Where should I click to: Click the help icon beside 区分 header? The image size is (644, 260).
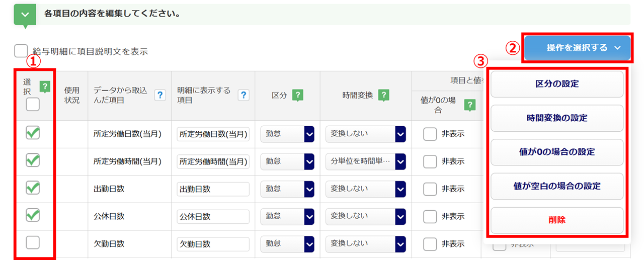(297, 95)
